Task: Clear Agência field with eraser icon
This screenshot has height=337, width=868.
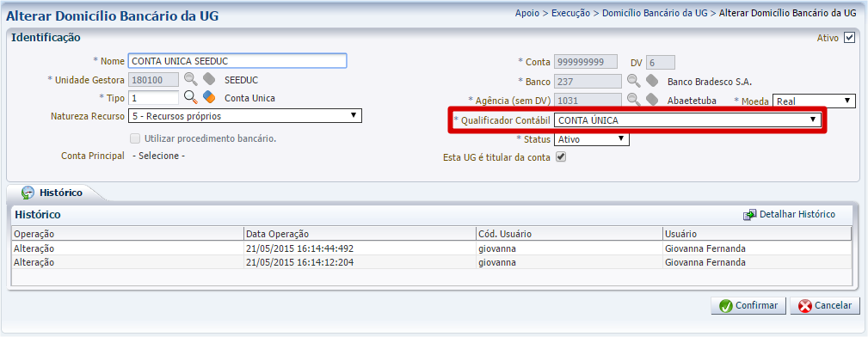Action: 652,99
